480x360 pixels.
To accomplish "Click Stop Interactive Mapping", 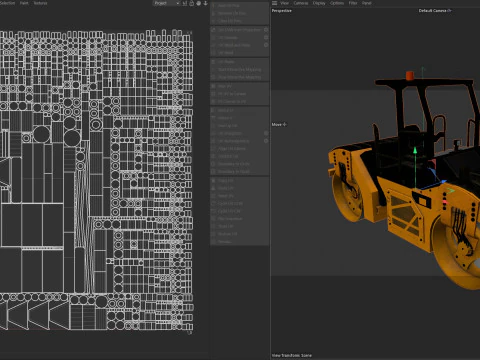I will [239, 77].
